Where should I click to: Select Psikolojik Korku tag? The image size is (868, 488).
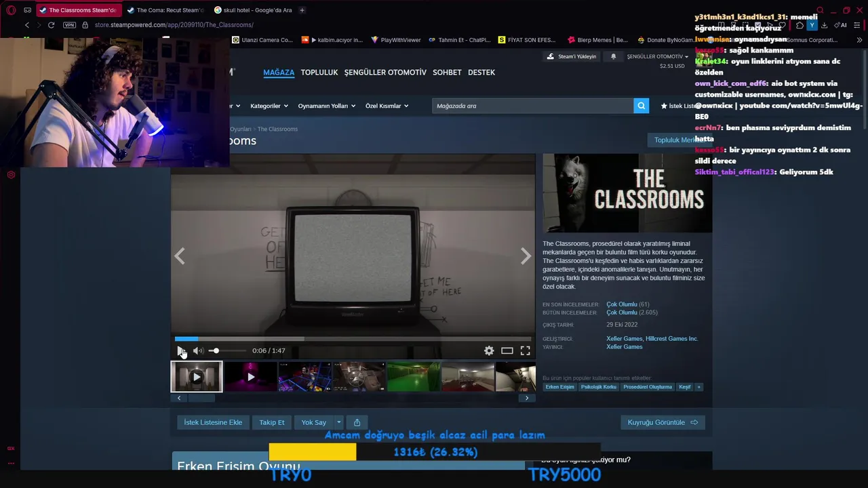pyautogui.click(x=599, y=387)
